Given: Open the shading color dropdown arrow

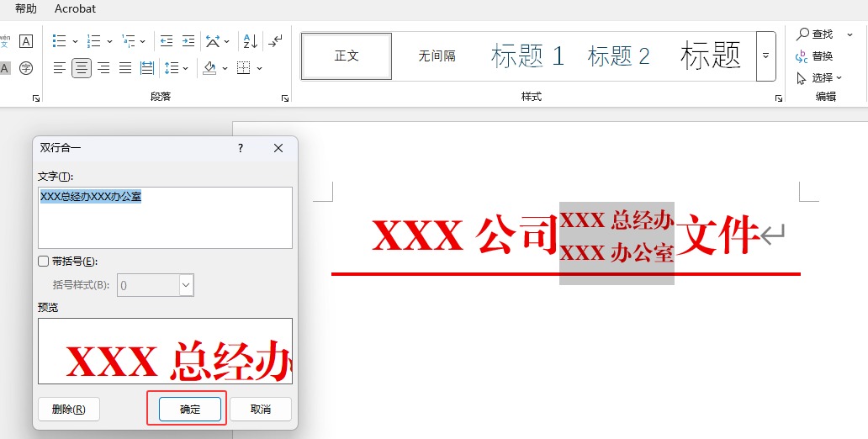Looking at the screenshot, I should click(225, 68).
